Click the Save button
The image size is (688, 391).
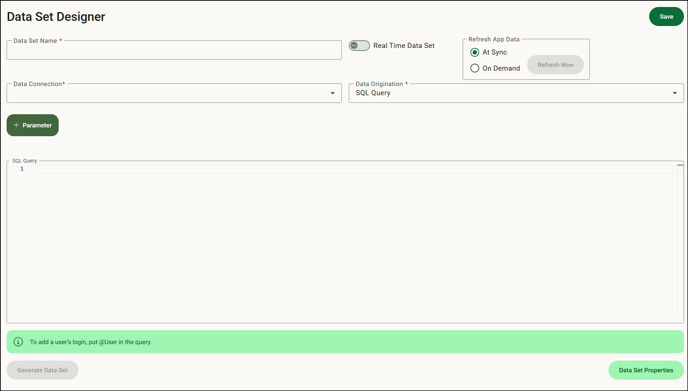[x=666, y=17]
